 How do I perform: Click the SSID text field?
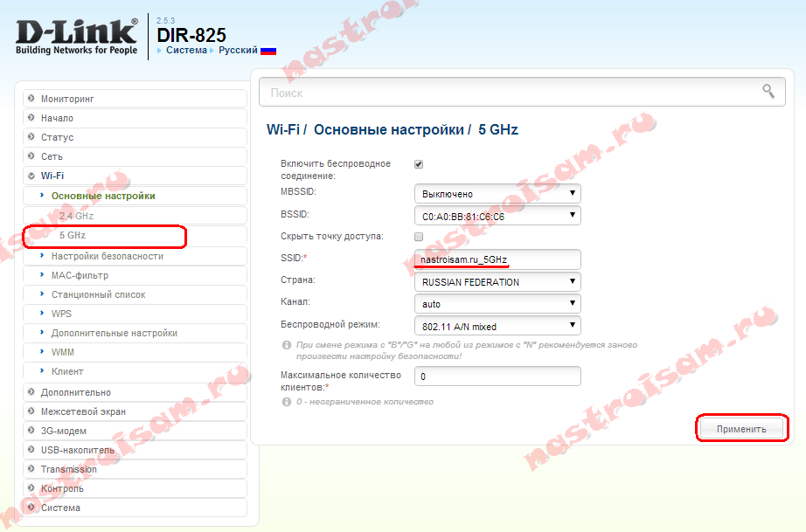pyautogui.click(x=497, y=259)
